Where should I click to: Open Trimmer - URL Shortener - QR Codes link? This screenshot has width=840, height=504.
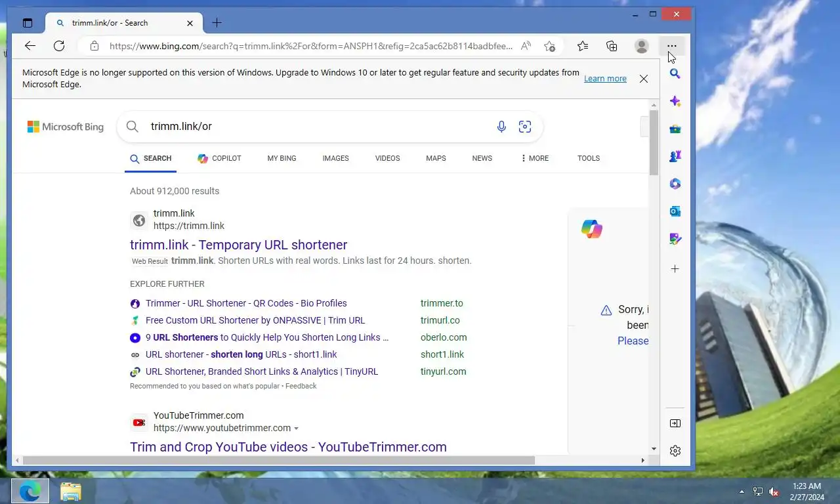(246, 303)
